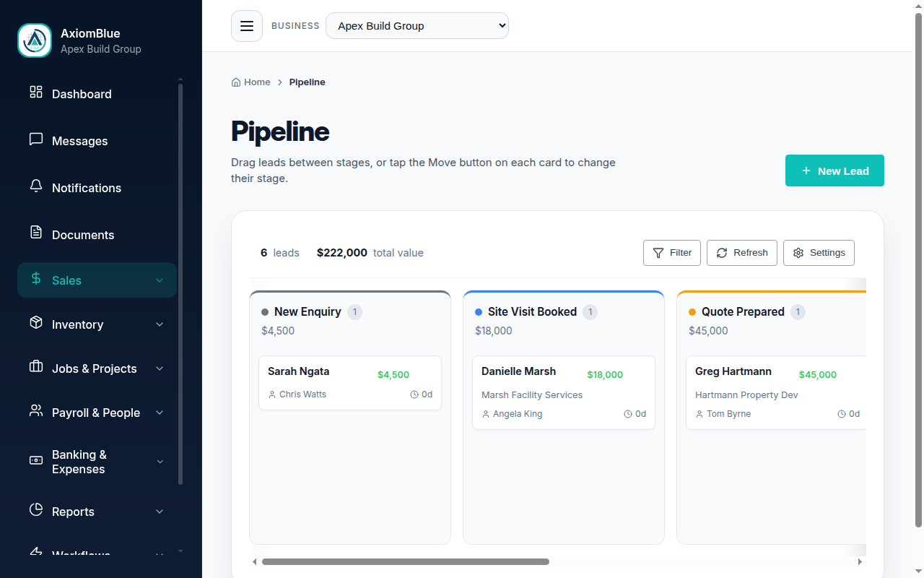Click the Home breadcrumb house icon

click(x=236, y=82)
